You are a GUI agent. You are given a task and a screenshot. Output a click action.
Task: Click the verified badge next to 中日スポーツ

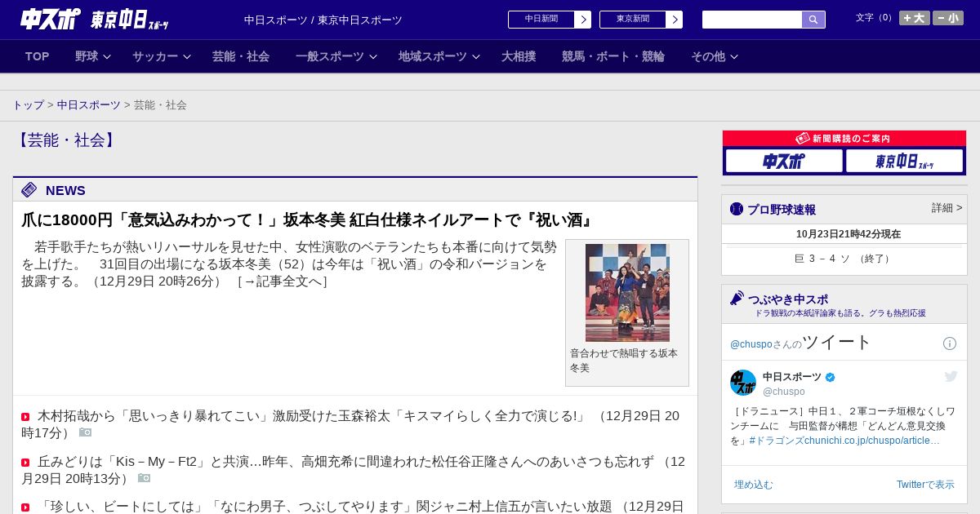click(x=831, y=377)
